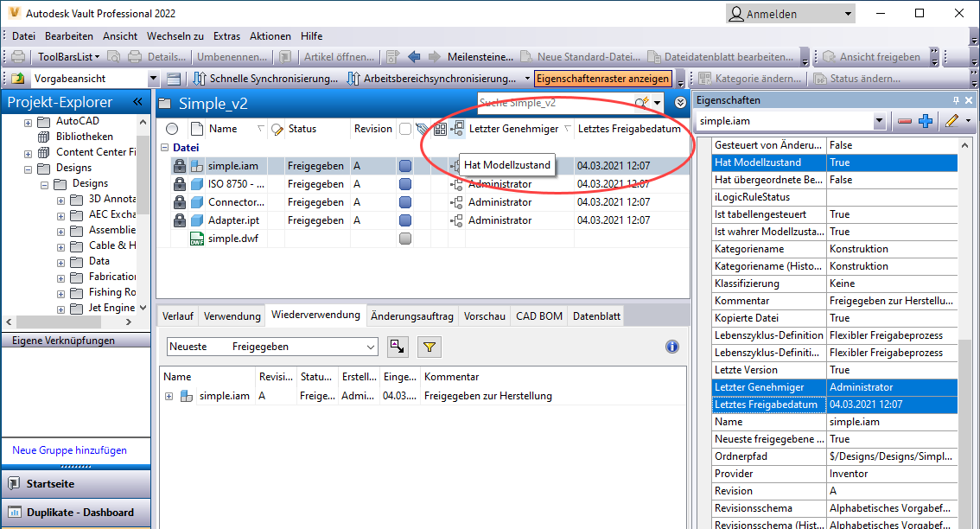This screenshot has width=980, height=529.
Task: Pin the Eigenschaften panel
Action: [956, 100]
